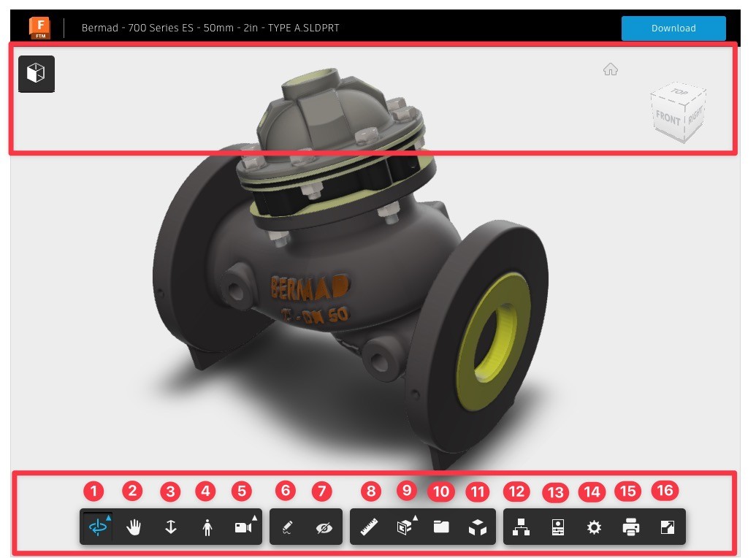
Task: Expand Section analysis options arrow
Action: [x=415, y=518]
